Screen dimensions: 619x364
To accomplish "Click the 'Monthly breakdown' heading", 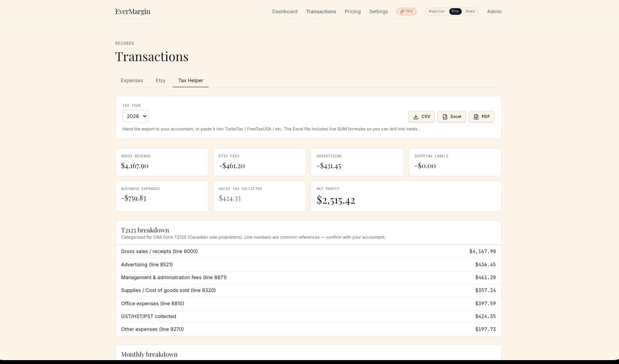I will pyautogui.click(x=149, y=354).
